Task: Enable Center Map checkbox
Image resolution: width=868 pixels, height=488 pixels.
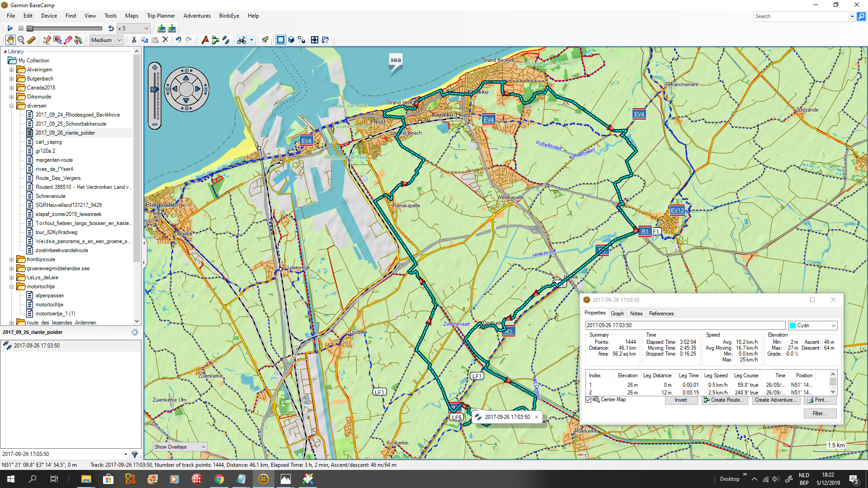Action: (x=588, y=400)
